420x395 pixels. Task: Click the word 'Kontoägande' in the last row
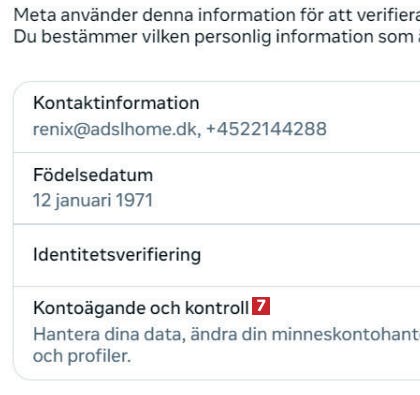(x=89, y=308)
